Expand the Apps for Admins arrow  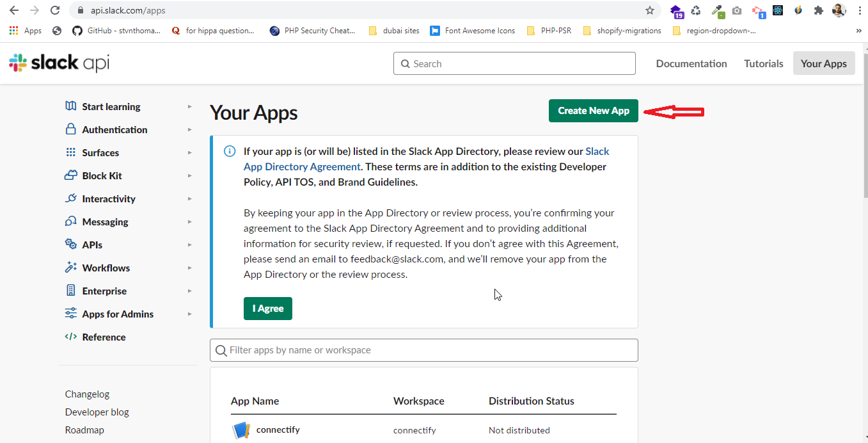click(x=189, y=314)
